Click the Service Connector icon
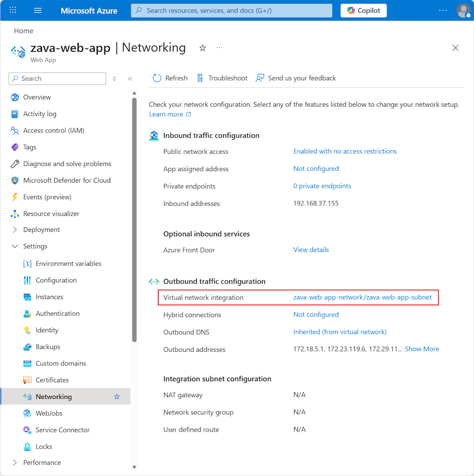 click(x=27, y=430)
